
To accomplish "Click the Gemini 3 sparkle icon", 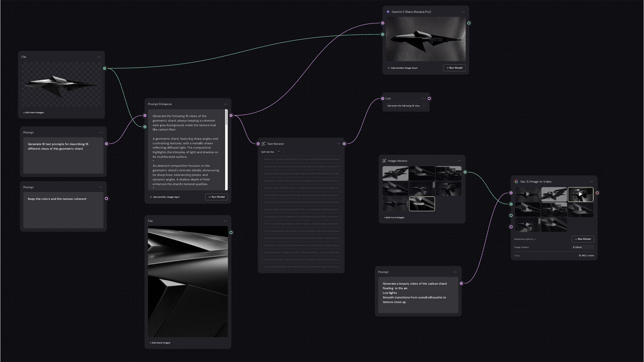I will 388,12.
